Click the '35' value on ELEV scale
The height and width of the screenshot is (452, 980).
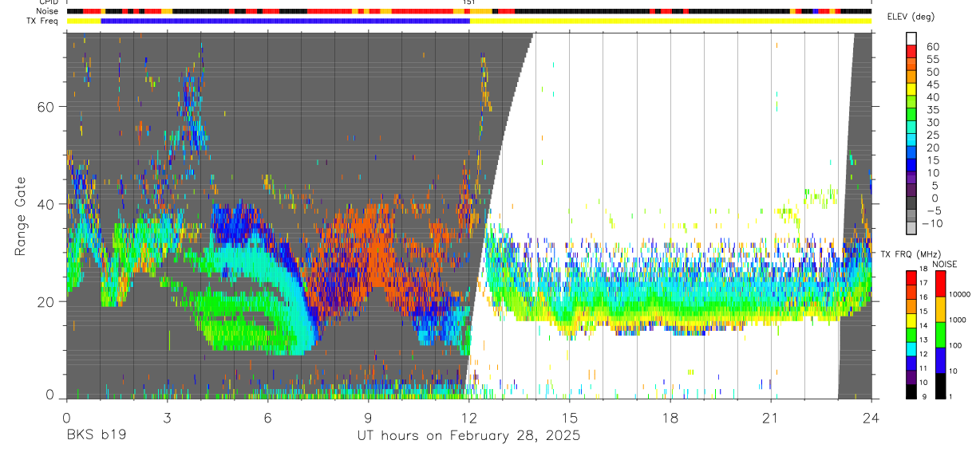pyautogui.click(x=931, y=109)
